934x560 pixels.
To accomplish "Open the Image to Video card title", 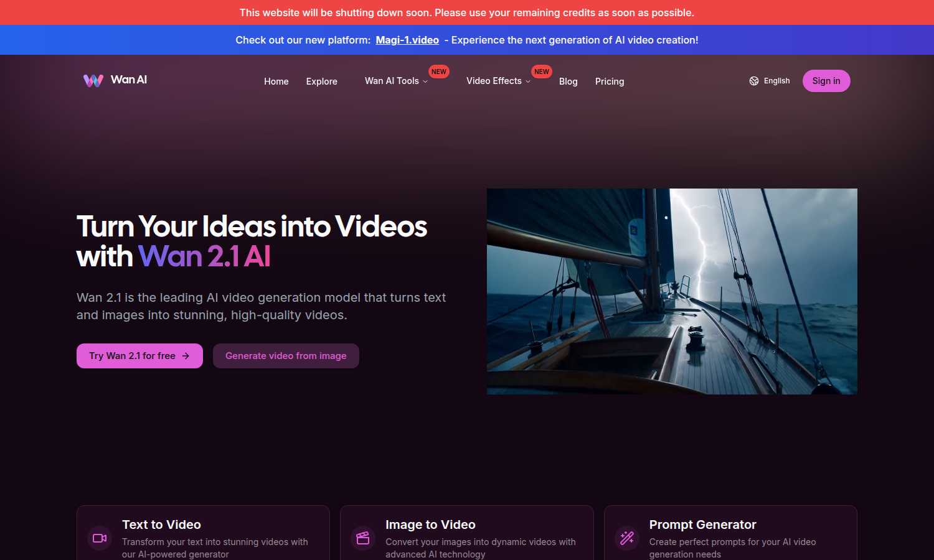I will (x=430, y=525).
